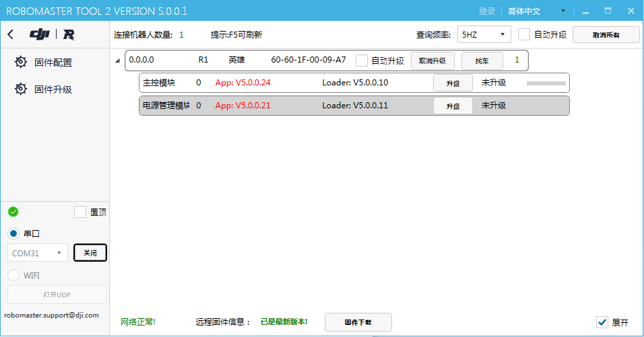Click the 固件下载 button
The image size is (644, 337).
point(358,322)
